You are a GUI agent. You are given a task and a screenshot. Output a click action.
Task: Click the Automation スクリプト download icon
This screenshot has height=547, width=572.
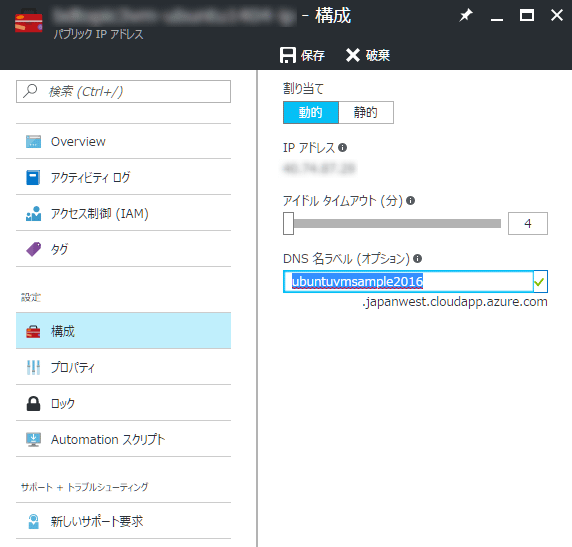click(x=33, y=439)
